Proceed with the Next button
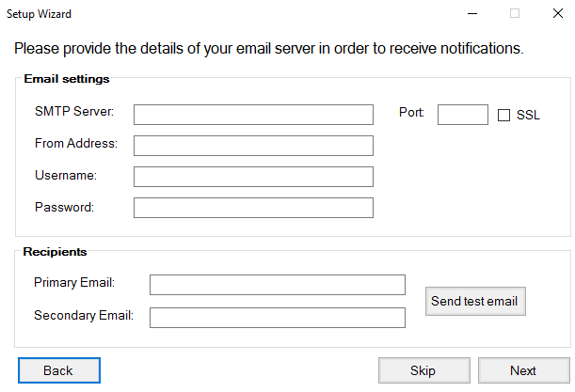The height and width of the screenshot is (392, 575). 524,370
